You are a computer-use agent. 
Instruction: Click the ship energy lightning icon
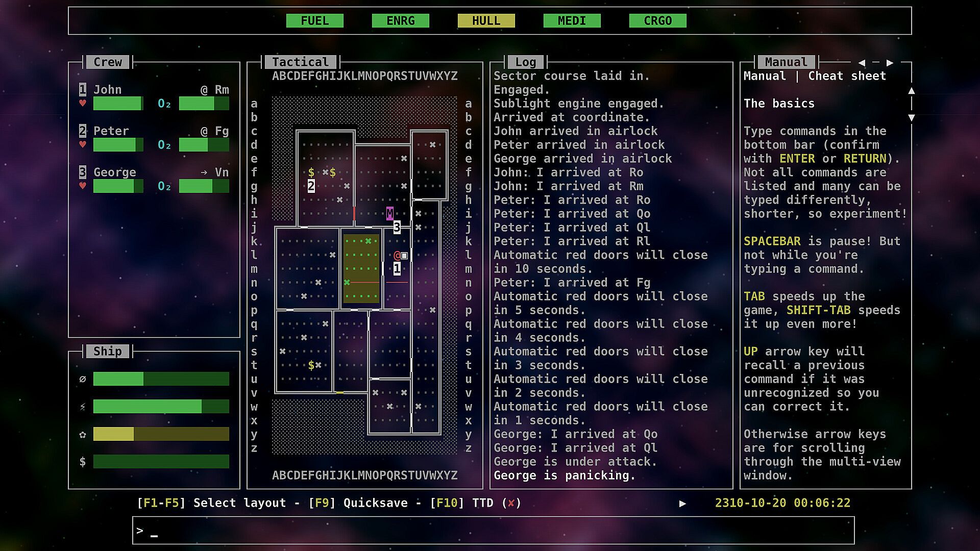pyautogui.click(x=83, y=407)
